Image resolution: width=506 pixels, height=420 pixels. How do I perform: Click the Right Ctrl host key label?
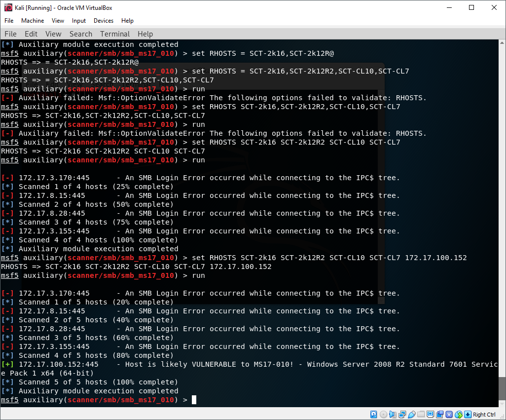(x=484, y=415)
